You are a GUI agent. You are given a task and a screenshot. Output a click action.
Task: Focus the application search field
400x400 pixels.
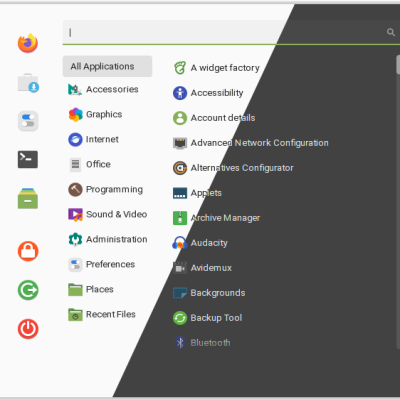pos(230,32)
